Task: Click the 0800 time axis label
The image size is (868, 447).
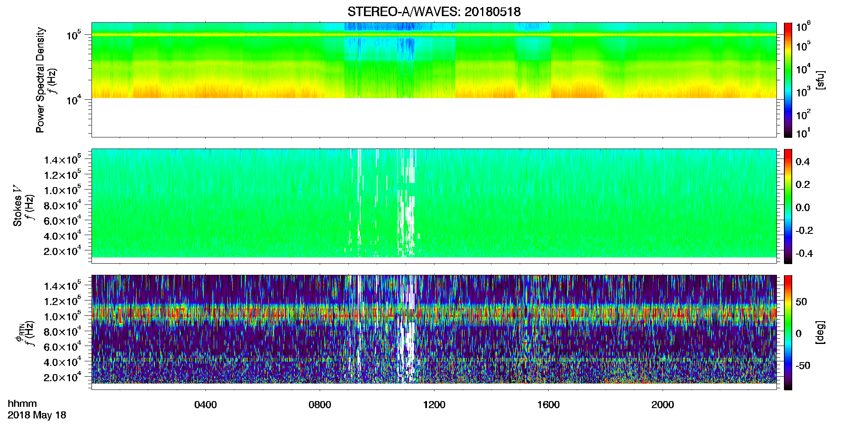Action: click(320, 405)
